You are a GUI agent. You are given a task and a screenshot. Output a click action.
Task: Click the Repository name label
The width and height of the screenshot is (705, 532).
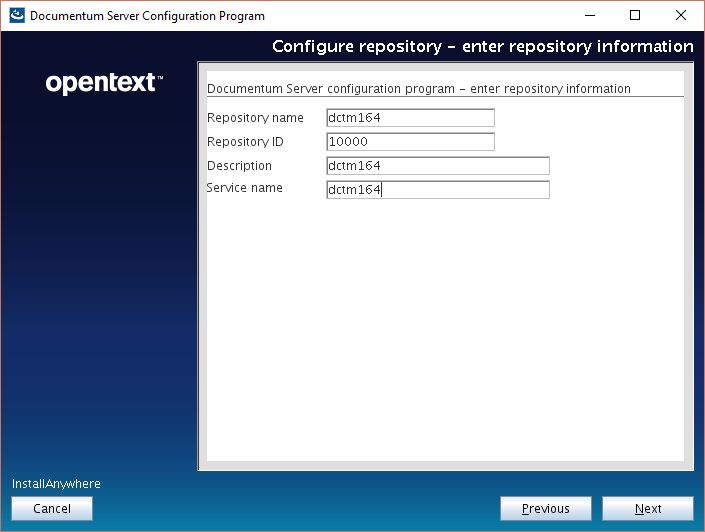[x=255, y=118]
